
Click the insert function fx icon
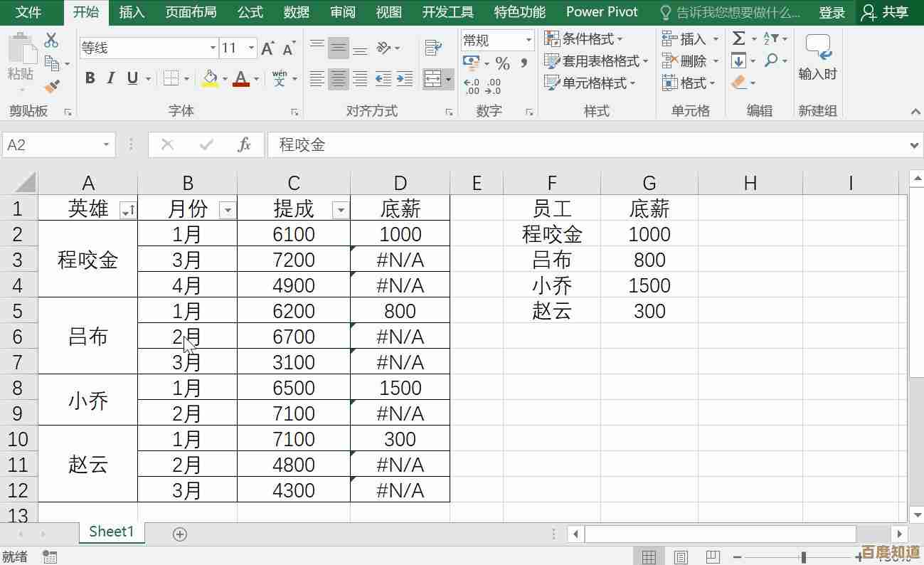244,145
